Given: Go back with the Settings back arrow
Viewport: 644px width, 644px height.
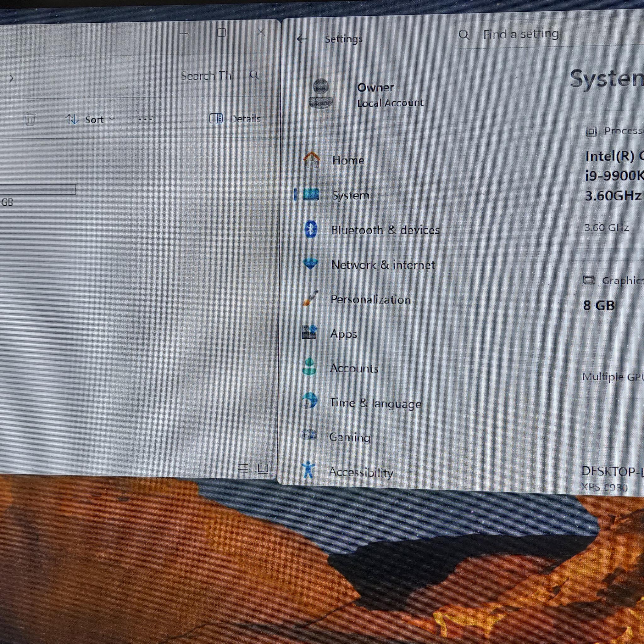Looking at the screenshot, I should pyautogui.click(x=302, y=39).
